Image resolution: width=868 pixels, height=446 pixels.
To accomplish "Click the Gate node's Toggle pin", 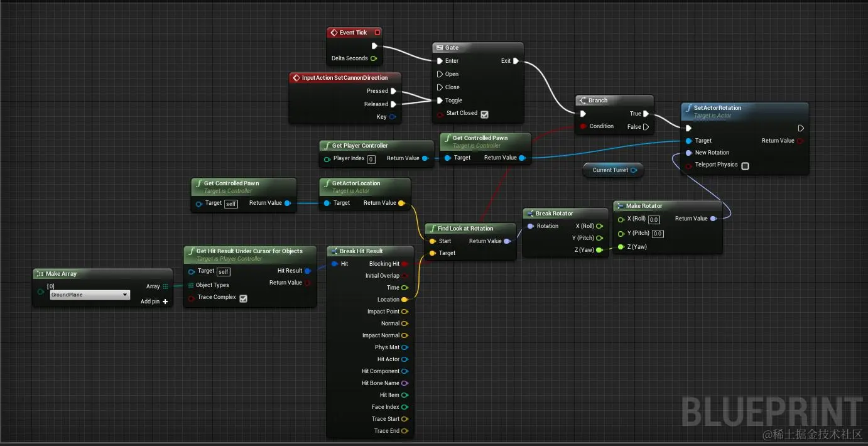I will [x=440, y=101].
